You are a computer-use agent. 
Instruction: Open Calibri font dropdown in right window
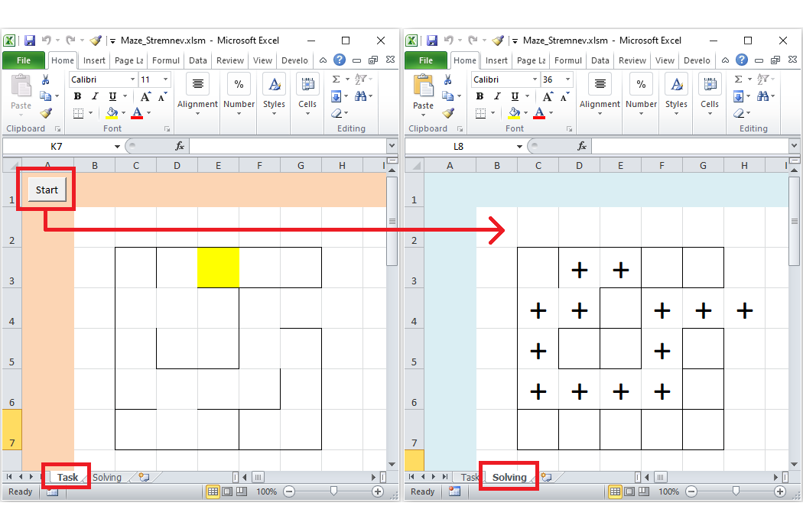tap(535, 79)
